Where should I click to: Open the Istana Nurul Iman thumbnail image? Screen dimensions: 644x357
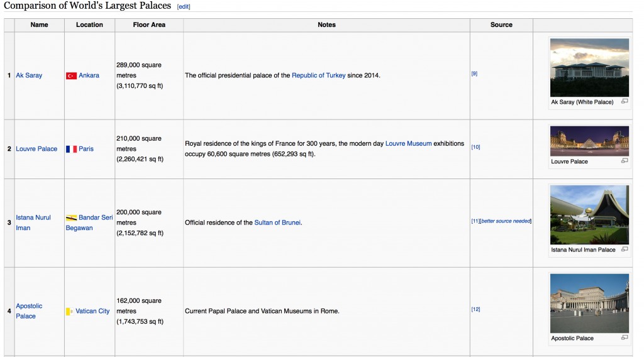click(x=589, y=214)
